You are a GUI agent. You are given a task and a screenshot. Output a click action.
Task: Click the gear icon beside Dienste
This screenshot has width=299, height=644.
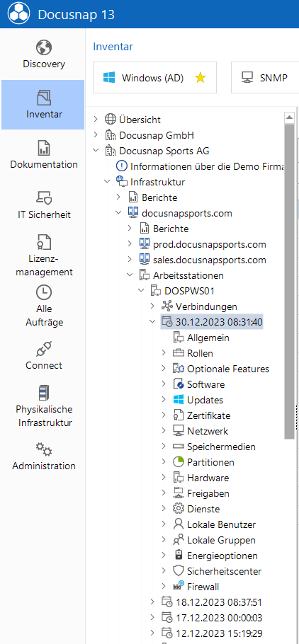click(x=179, y=509)
